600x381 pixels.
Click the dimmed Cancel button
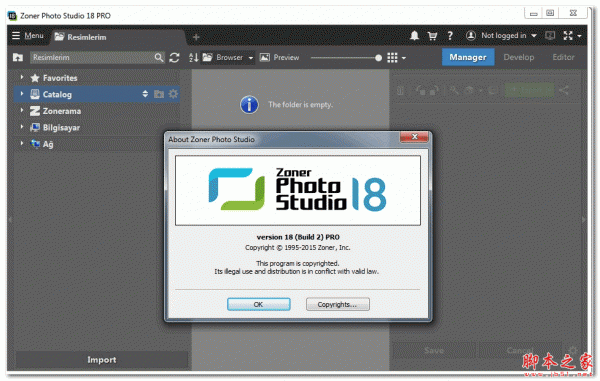point(519,350)
